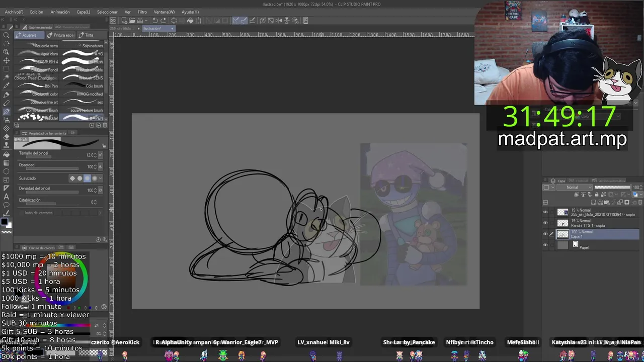Toggle Snap to grid in command bar
Screen dimensions: 644x362
(252, 21)
